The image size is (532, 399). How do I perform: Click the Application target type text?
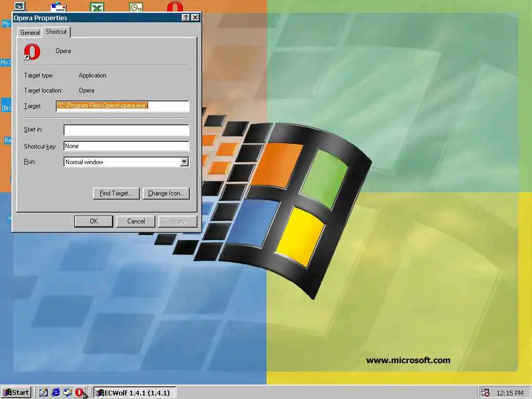point(92,75)
